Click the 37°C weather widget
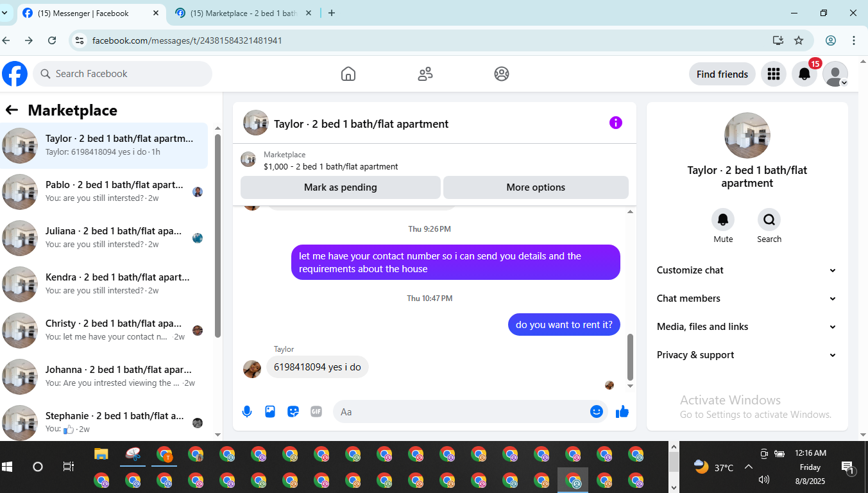 coord(713,467)
